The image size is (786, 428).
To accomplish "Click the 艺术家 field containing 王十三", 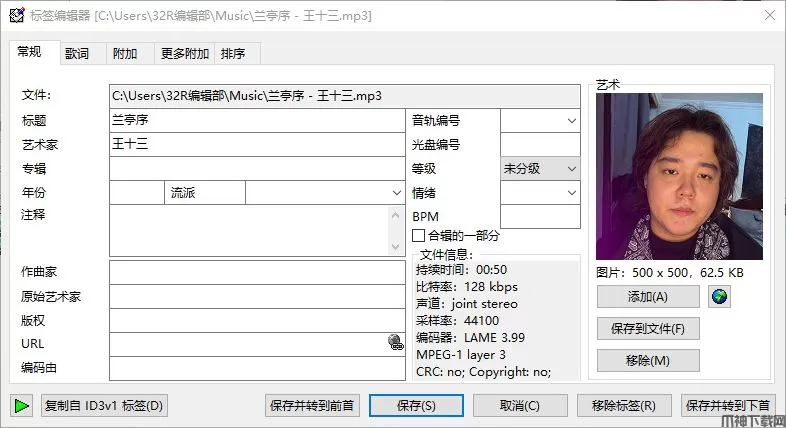I will [257, 144].
